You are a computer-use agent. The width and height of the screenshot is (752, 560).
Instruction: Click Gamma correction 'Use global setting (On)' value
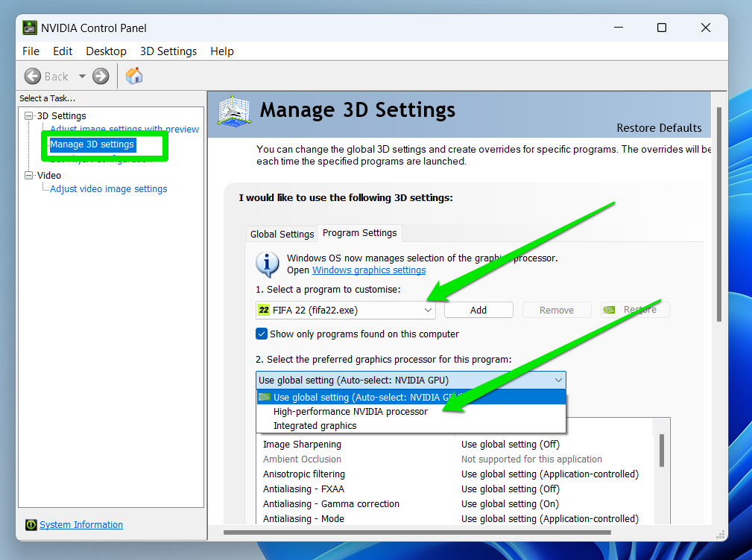point(510,504)
